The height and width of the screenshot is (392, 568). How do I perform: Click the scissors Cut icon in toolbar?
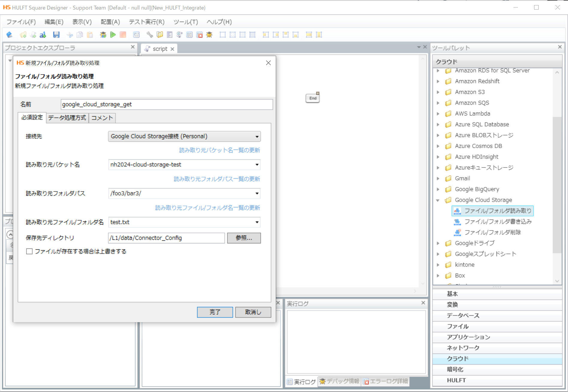click(x=70, y=35)
